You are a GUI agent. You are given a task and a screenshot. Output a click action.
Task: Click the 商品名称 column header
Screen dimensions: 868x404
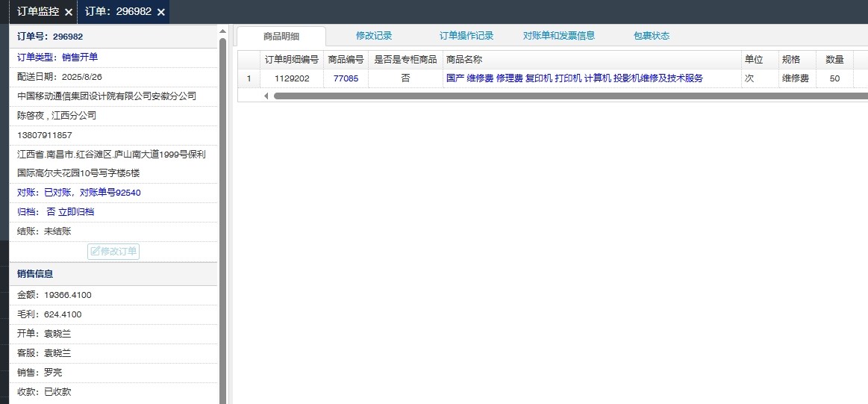tap(463, 60)
